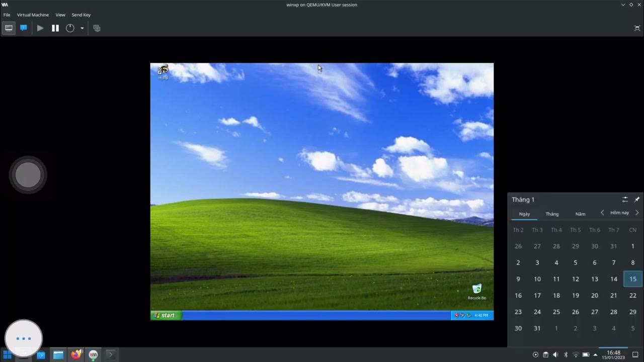Image resolution: width=644 pixels, height=362 pixels.
Task: Go to the next month in the calendar
Action: [x=637, y=213]
